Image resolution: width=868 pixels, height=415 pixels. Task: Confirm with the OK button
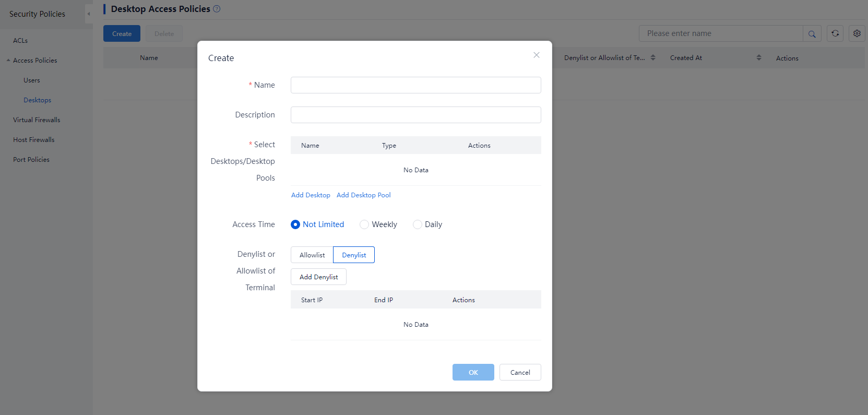473,372
